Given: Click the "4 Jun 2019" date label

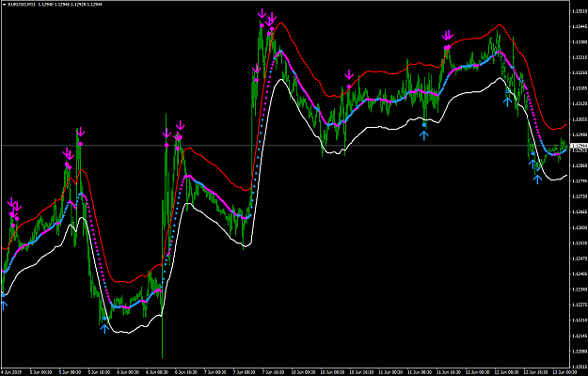Looking at the screenshot, I should [11, 372].
